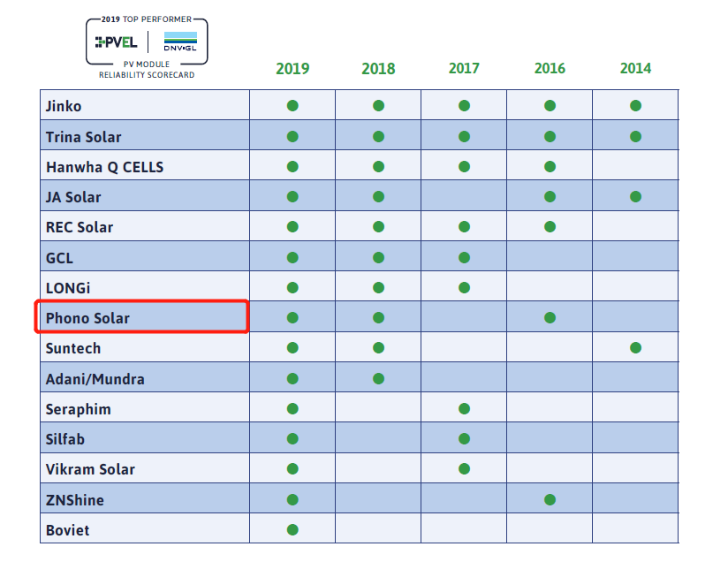Select the Silfab row label
This screenshot has width=728, height=577.
click(x=65, y=439)
